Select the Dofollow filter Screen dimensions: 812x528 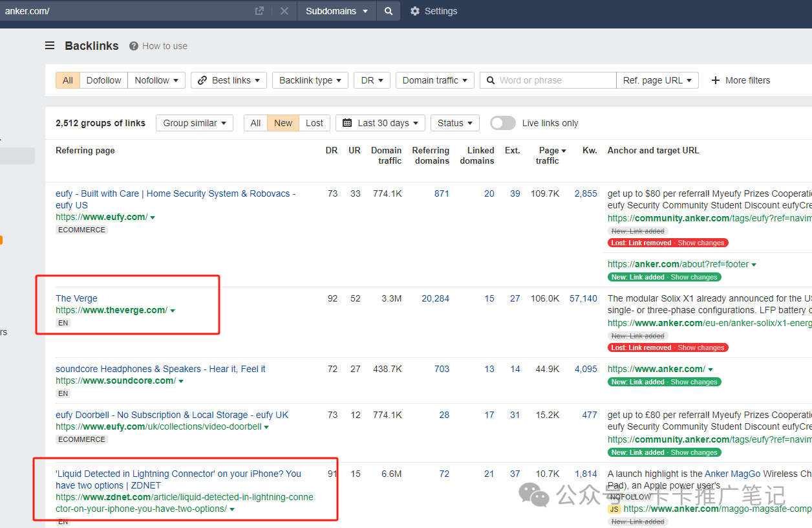pyautogui.click(x=103, y=80)
